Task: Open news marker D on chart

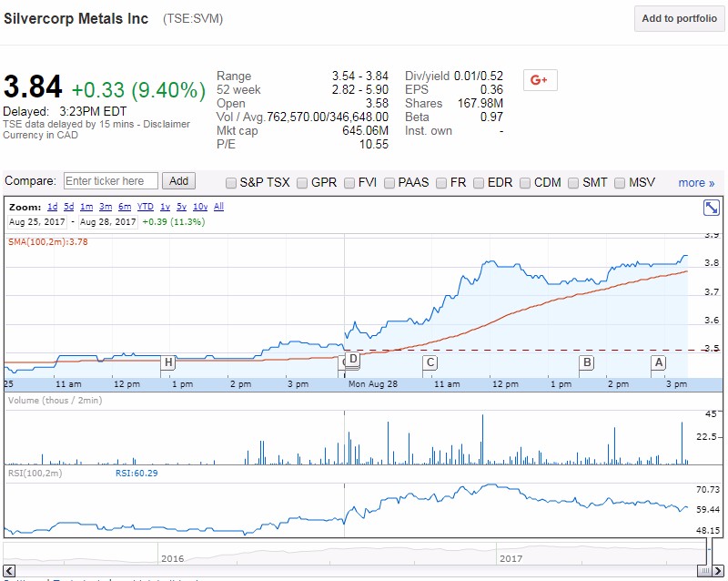Action: (353, 360)
